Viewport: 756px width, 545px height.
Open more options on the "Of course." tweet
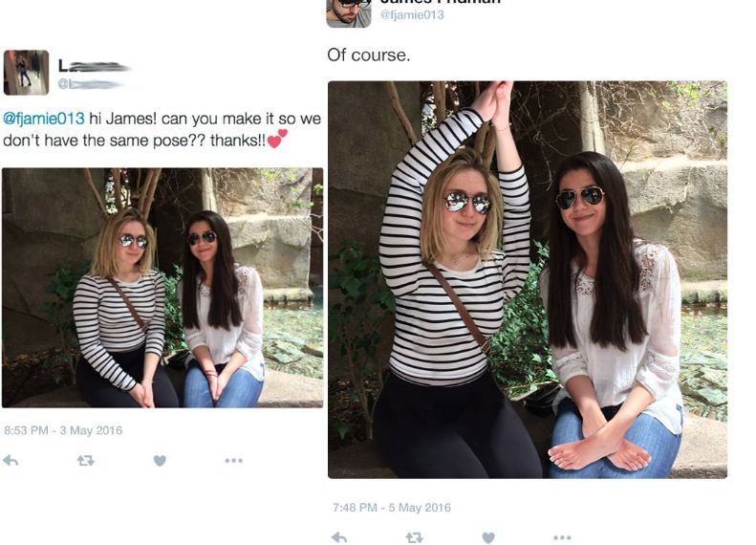point(562,537)
